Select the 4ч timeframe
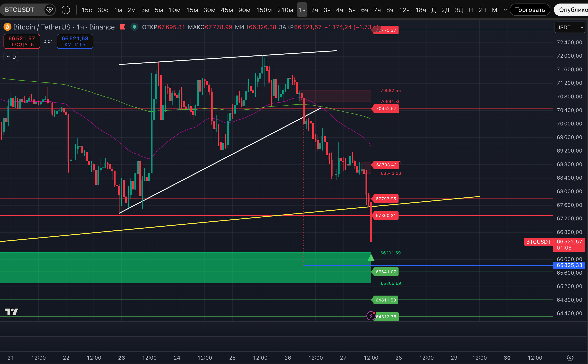The height and width of the screenshot is (364, 588). [339, 10]
